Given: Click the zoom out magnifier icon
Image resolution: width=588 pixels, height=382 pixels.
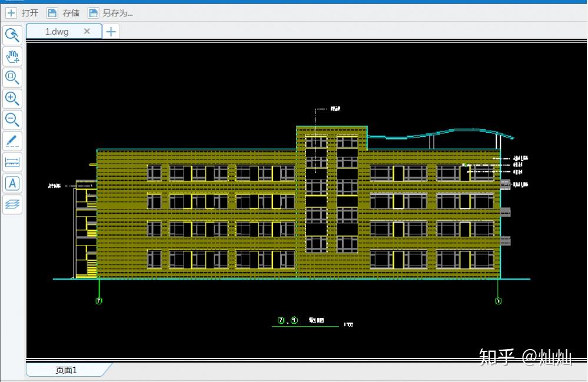Looking at the screenshot, I should click(x=12, y=120).
